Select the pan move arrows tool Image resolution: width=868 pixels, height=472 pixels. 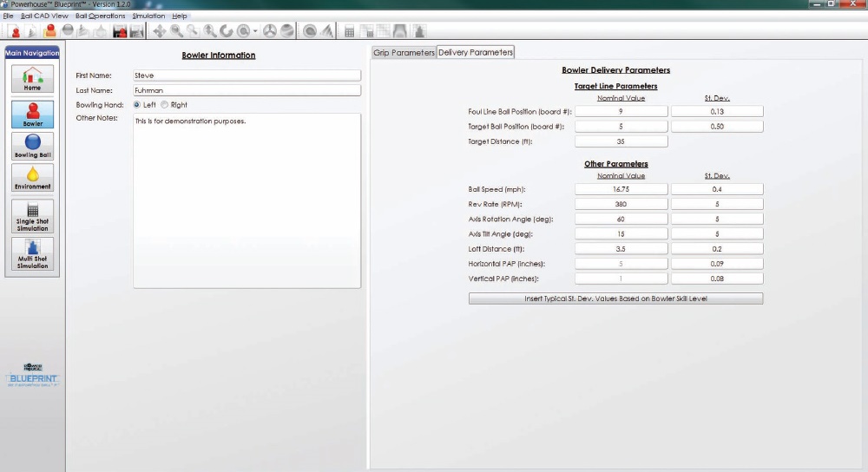[x=160, y=31]
